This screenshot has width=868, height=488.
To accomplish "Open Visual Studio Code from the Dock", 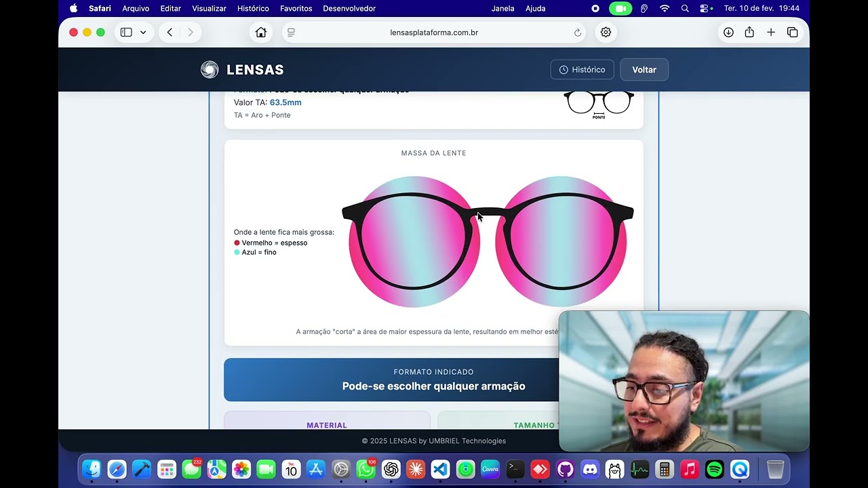I will tap(441, 469).
